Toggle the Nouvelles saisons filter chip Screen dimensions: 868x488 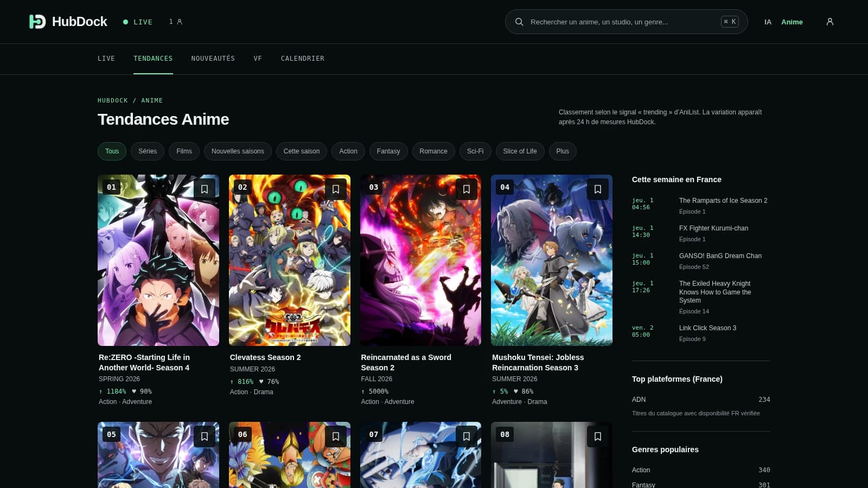[x=238, y=151]
